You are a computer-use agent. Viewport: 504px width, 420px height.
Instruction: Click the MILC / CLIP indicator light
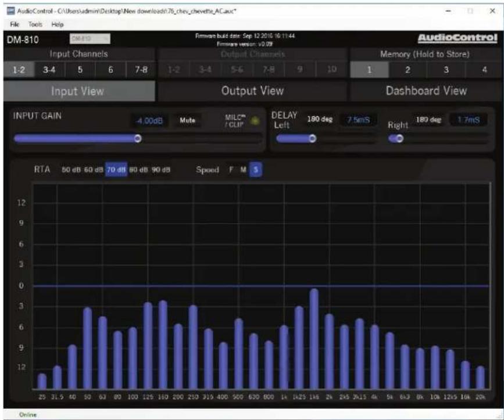click(x=255, y=121)
